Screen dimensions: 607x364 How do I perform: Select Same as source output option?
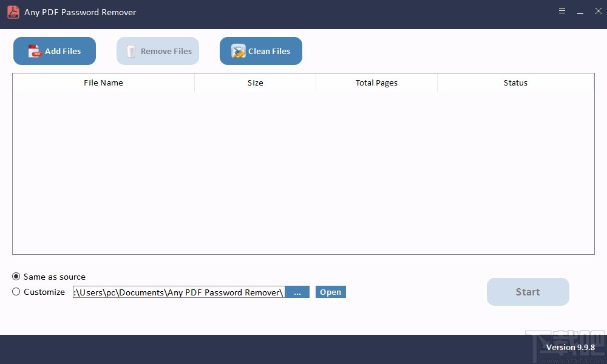coord(16,277)
